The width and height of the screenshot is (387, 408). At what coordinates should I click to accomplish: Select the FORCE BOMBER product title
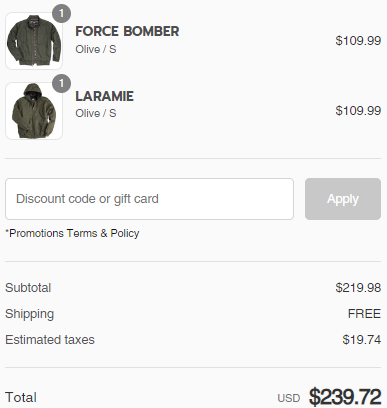click(127, 31)
